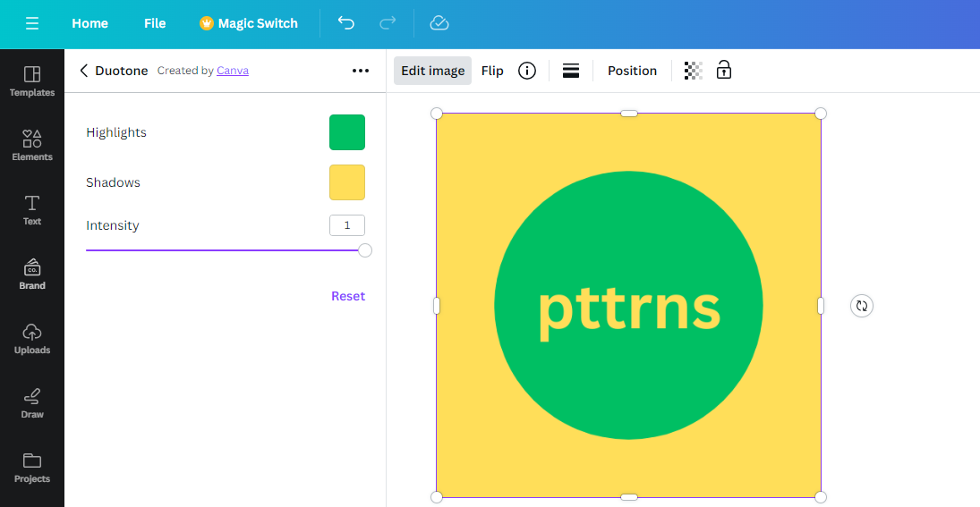Click the Intensity value input field

(347, 225)
